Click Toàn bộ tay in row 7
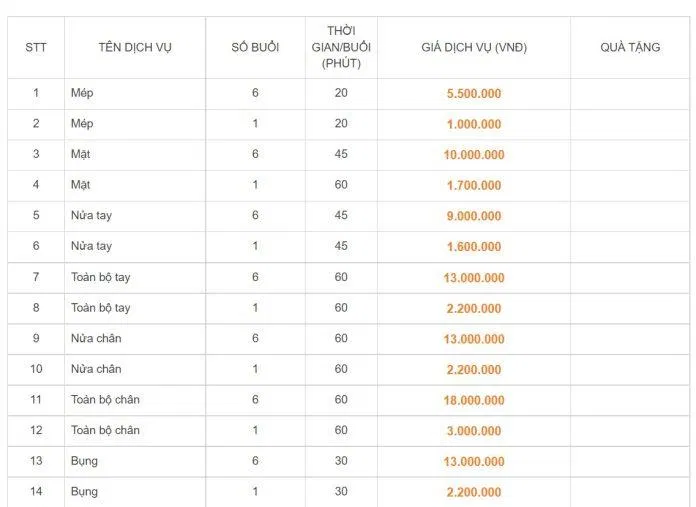This screenshot has width=696, height=507. 101,277
